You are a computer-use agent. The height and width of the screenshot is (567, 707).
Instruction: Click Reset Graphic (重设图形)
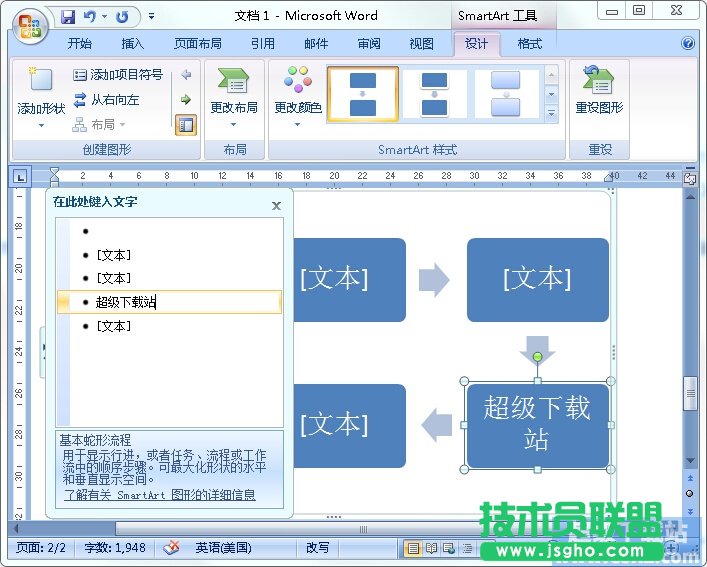click(598, 95)
